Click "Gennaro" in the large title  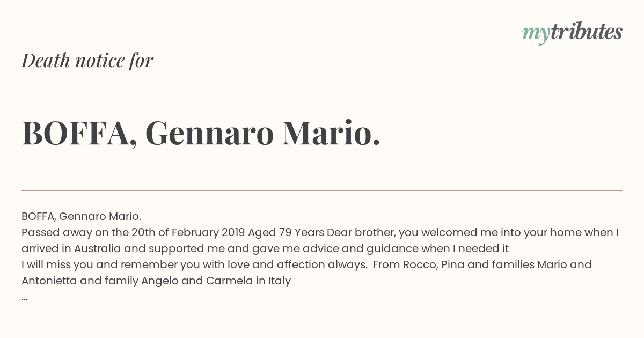click(x=209, y=133)
